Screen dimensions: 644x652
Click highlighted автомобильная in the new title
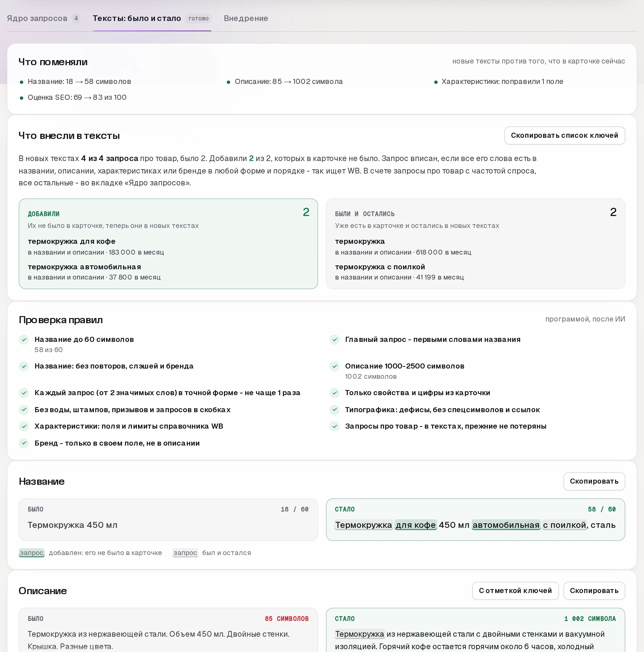[x=506, y=525]
